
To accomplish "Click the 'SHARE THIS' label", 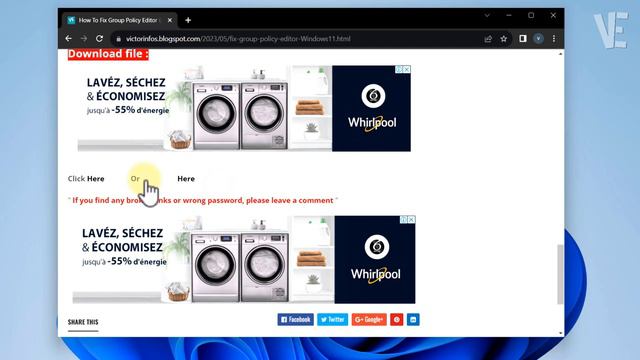I will coord(83,322).
